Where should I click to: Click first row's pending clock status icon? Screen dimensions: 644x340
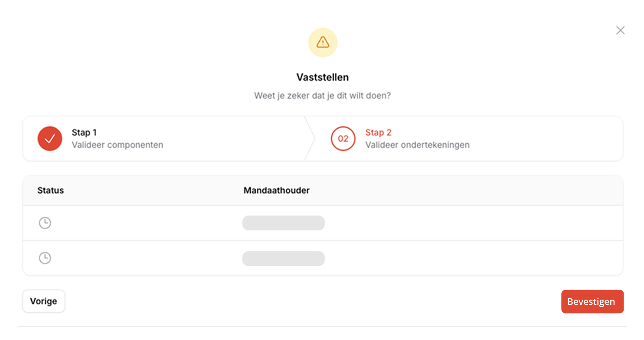pyautogui.click(x=45, y=223)
